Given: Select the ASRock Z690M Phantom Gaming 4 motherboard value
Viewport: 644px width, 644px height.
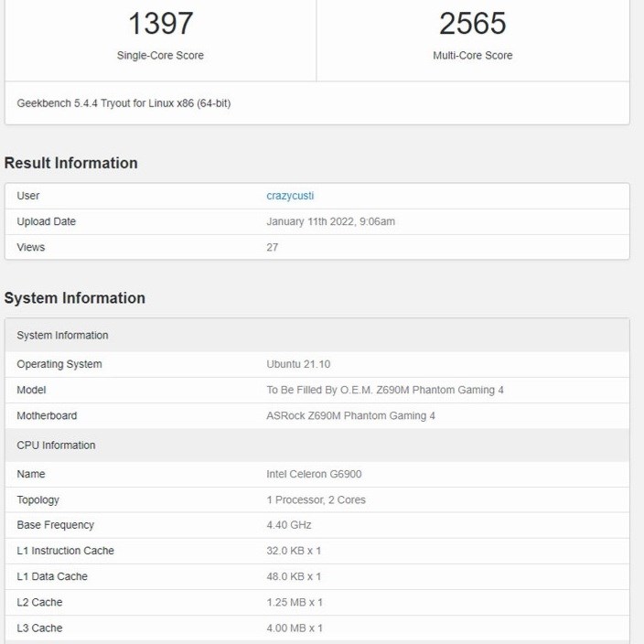Looking at the screenshot, I should click(x=350, y=415).
